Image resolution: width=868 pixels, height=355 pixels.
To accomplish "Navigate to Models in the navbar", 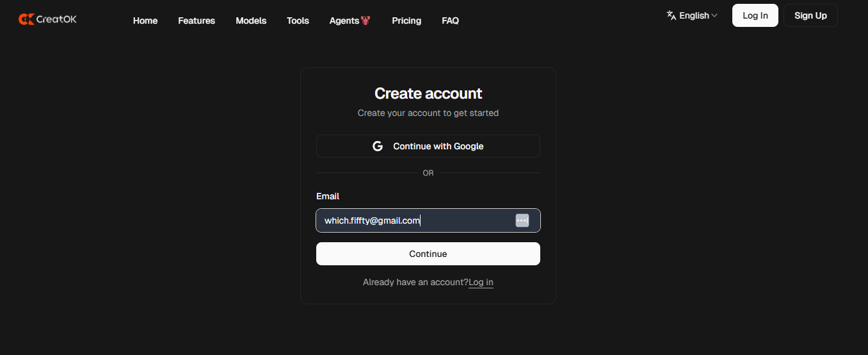I will coord(251,21).
